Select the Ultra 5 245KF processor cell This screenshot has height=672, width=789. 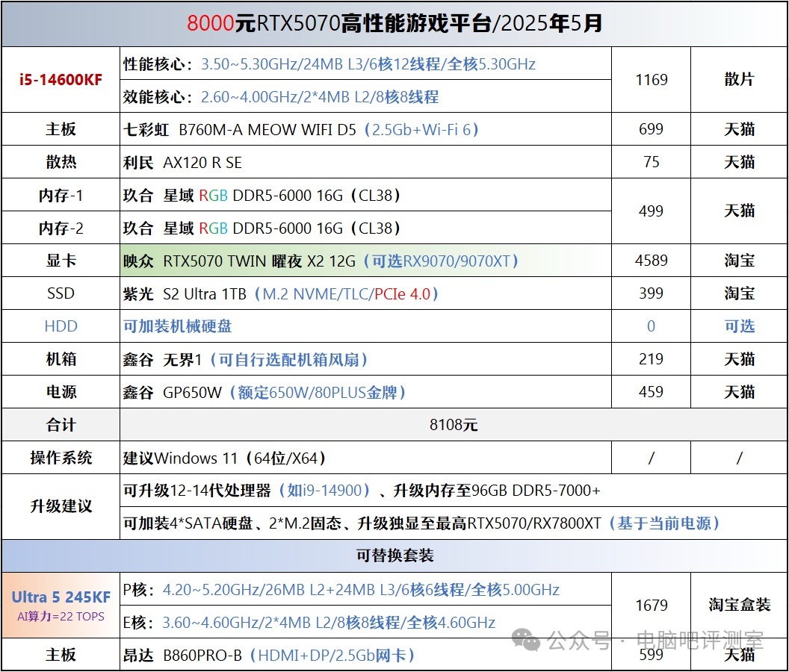[61, 606]
